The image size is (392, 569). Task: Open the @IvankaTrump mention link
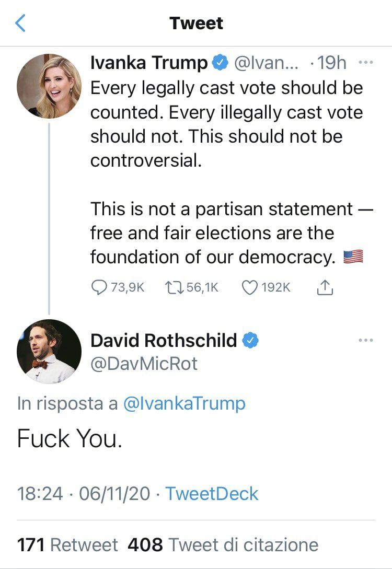[183, 403]
